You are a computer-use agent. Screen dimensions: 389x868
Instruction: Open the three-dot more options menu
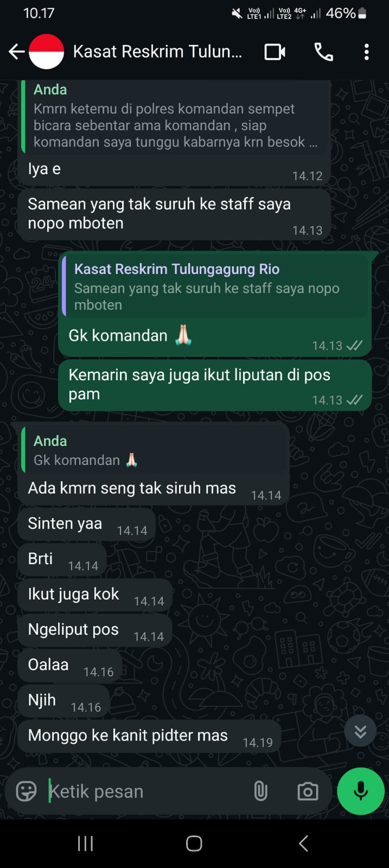(367, 52)
